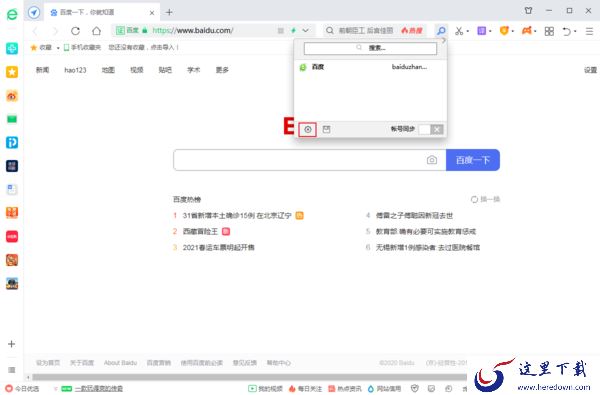Open the browser hamburger main menu
The width and height of the screenshot is (600, 395).
click(589, 31)
